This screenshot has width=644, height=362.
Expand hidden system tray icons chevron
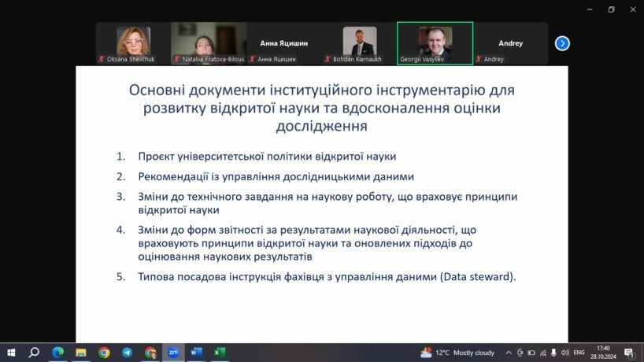click(509, 353)
